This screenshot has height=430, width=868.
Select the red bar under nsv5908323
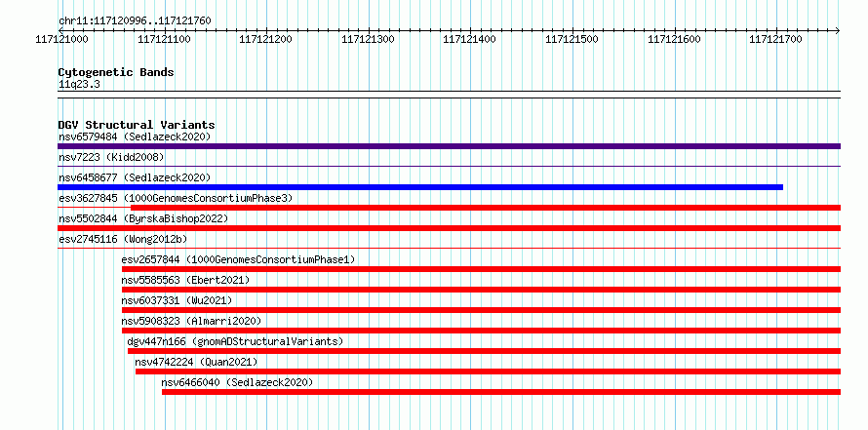click(481, 331)
